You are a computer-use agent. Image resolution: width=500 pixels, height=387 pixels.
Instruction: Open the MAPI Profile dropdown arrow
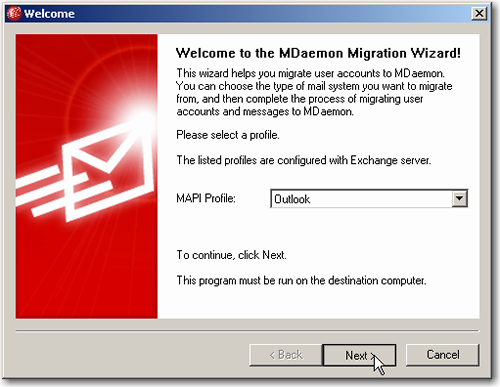coord(459,199)
